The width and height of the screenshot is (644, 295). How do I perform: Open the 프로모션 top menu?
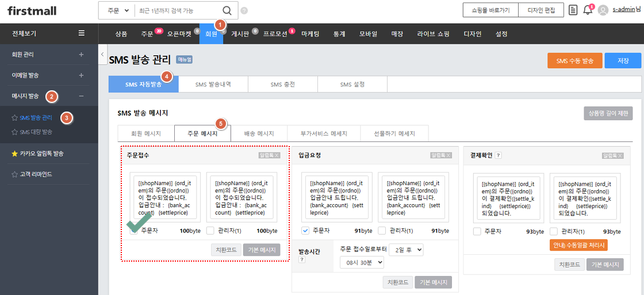(275, 34)
